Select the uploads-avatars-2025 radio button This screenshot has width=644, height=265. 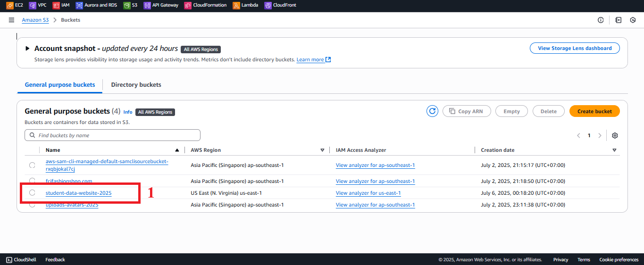click(32, 205)
